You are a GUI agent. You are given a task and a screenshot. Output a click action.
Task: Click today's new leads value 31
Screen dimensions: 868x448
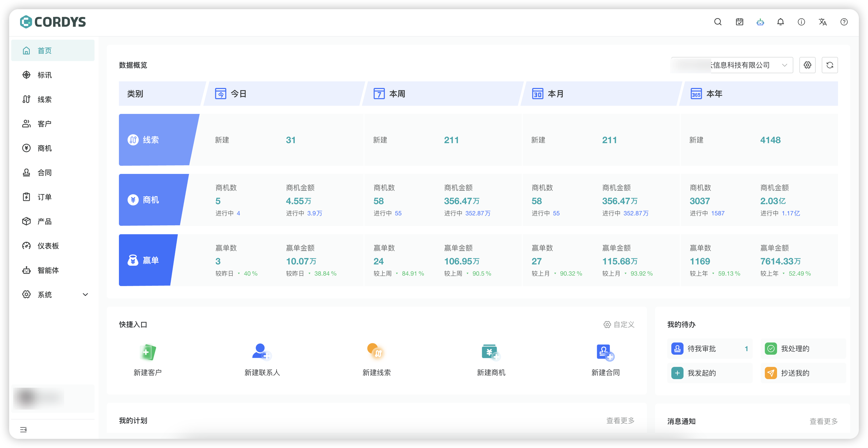pos(290,140)
